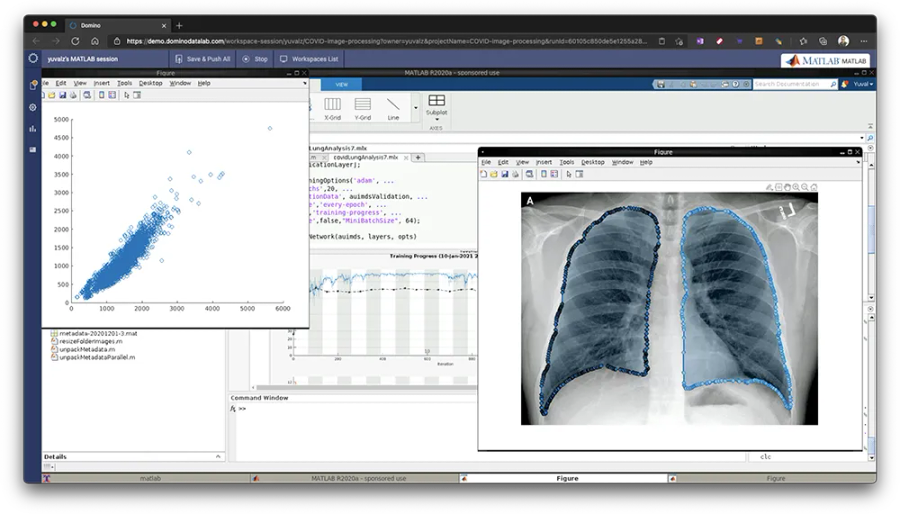This screenshot has height=514, width=900.
Task: Open the Insert menu in the scatter figure
Action: pyautogui.click(x=101, y=83)
